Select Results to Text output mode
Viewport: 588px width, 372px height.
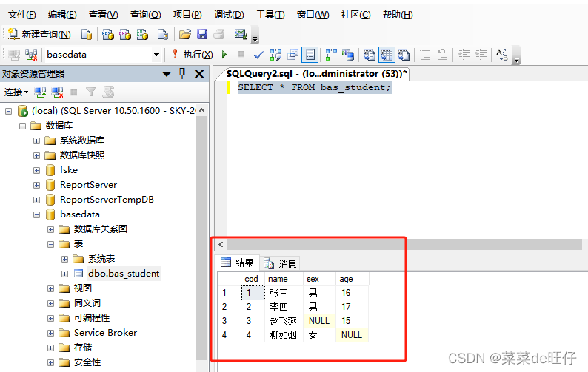coord(370,55)
